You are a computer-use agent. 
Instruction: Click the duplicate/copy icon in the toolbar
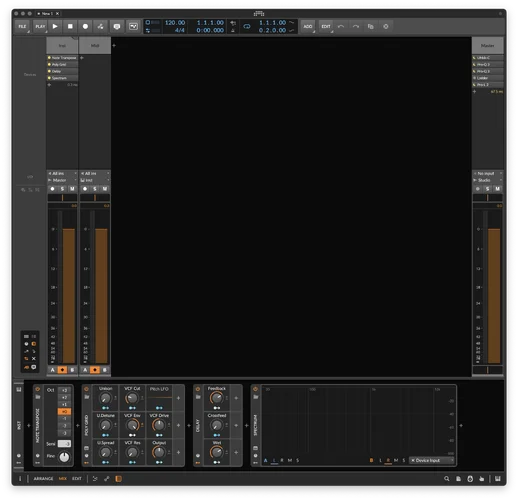tap(371, 26)
